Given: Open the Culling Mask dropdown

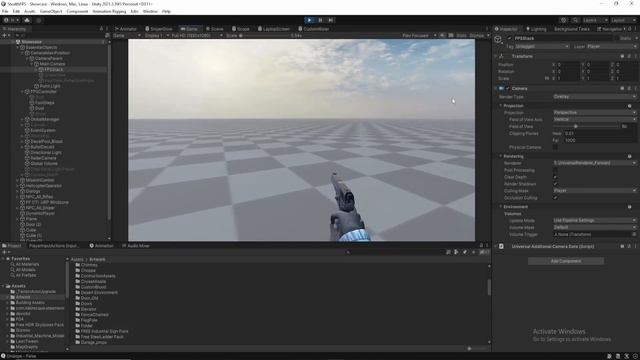Looking at the screenshot, I should pos(595,191).
